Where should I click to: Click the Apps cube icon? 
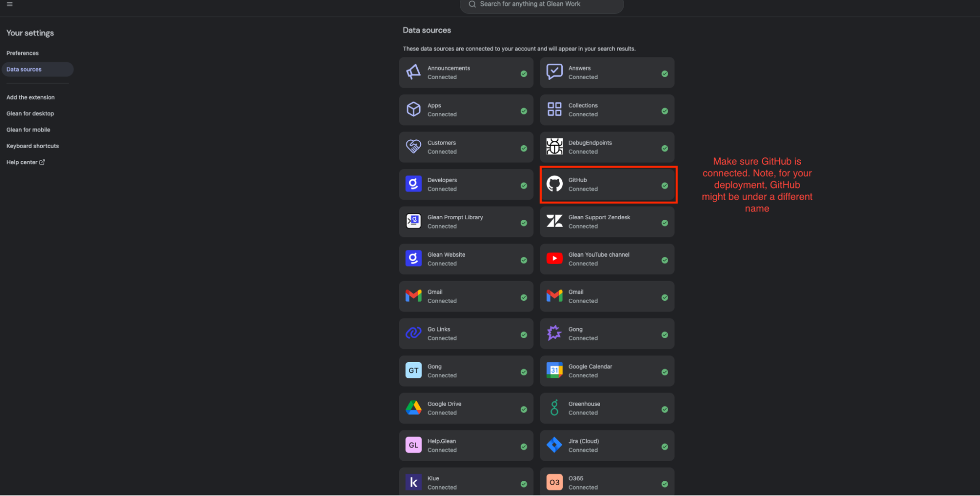coord(413,109)
